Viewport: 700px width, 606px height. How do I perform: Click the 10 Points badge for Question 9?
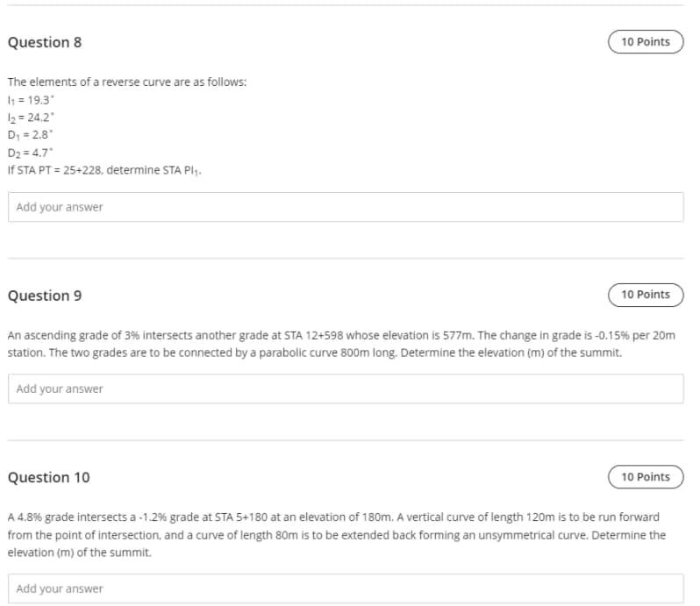646,295
